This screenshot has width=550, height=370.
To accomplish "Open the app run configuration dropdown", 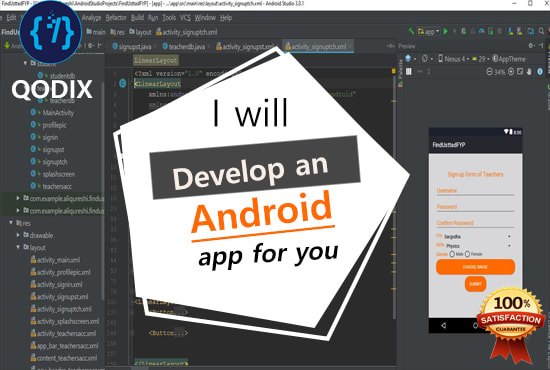I will pyautogui.click(x=429, y=32).
